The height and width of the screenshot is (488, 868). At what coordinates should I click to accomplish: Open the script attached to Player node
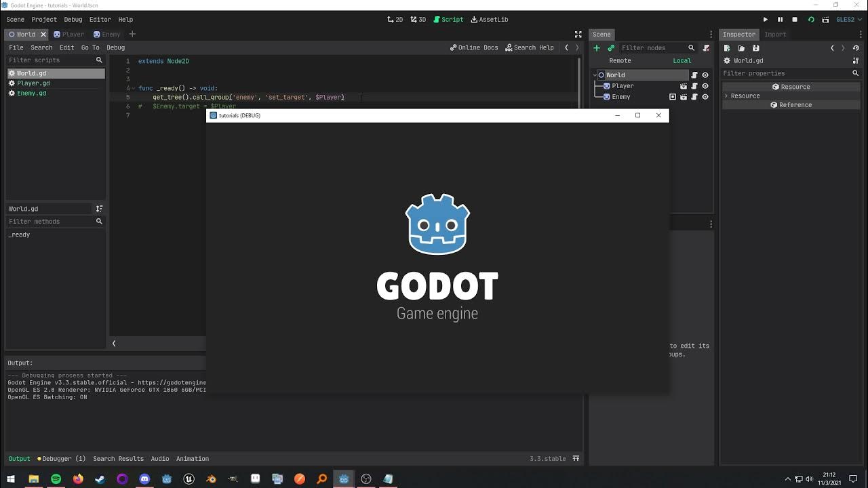pyautogui.click(x=694, y=86)
